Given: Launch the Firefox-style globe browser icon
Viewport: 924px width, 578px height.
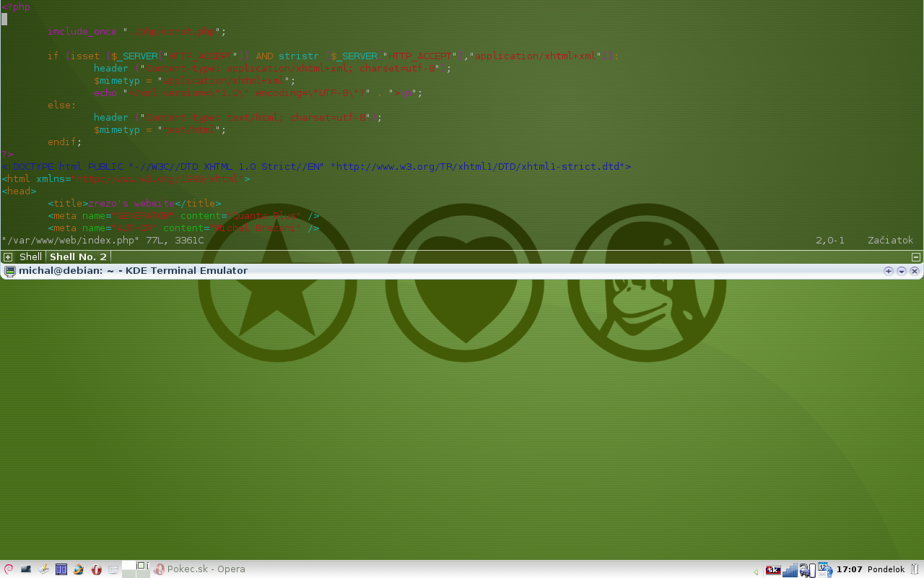Looking at the screenshot, I should [x=79, y=569].
